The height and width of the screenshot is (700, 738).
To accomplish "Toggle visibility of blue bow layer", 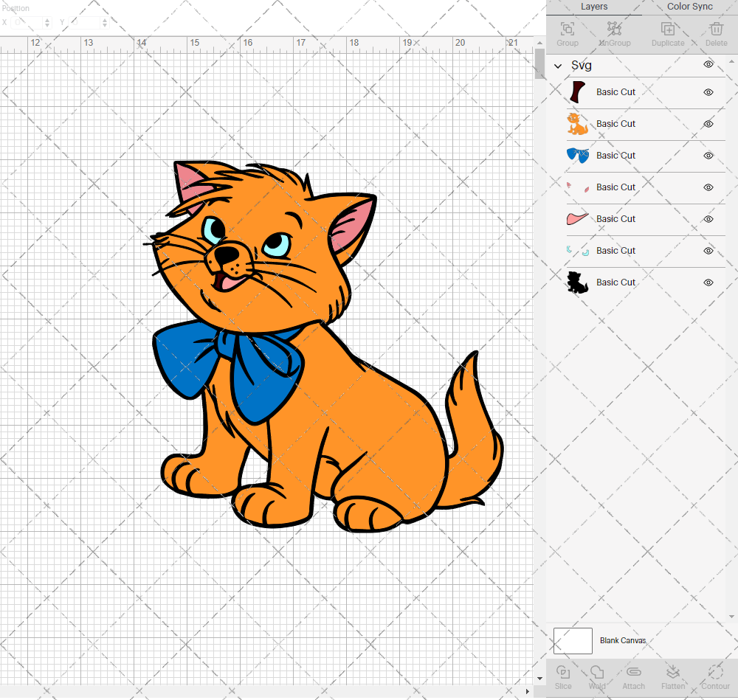I will click(708, 156).
